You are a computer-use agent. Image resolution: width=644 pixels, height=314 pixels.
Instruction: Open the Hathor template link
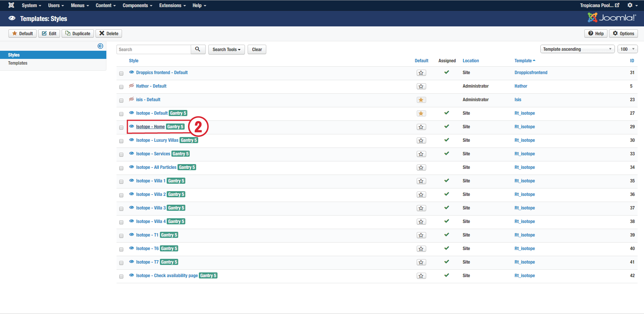pyautogui.click(x=521, y=86)
